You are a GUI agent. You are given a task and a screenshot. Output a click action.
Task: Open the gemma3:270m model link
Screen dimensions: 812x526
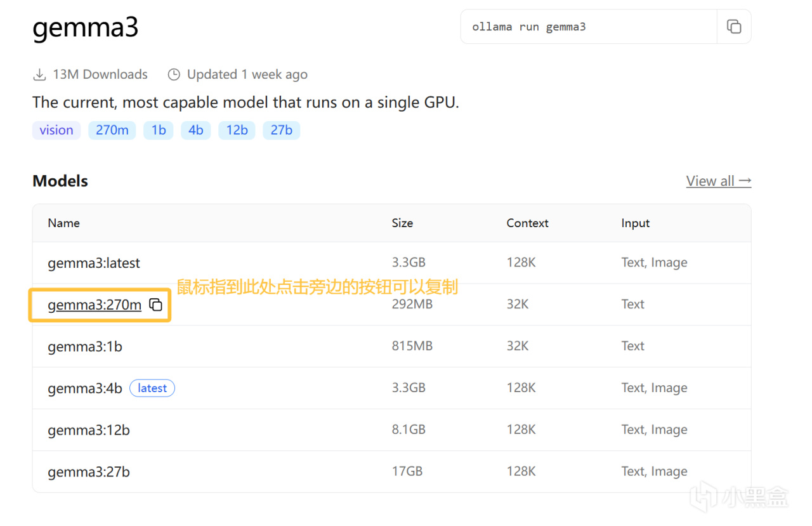(95, 305)
